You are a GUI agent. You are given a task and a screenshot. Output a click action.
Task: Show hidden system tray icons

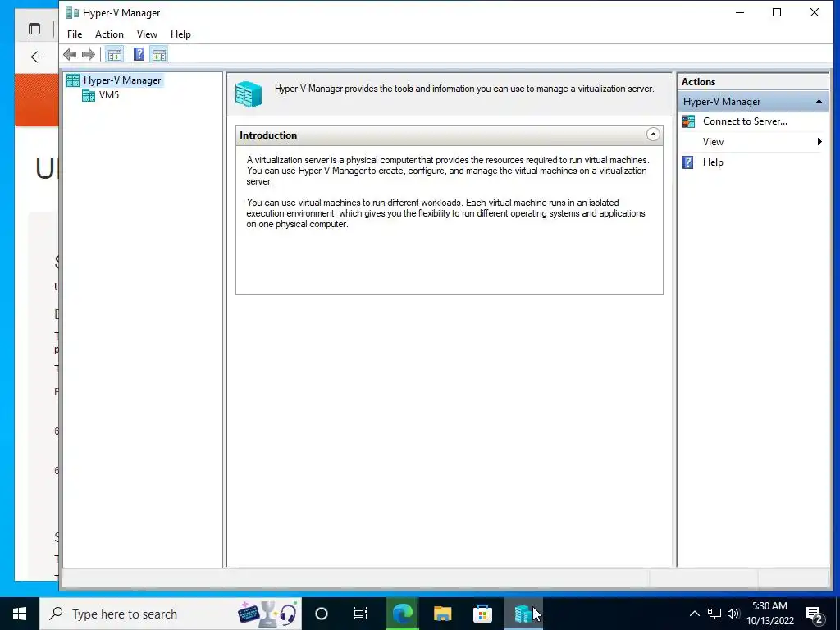[694, 614]
